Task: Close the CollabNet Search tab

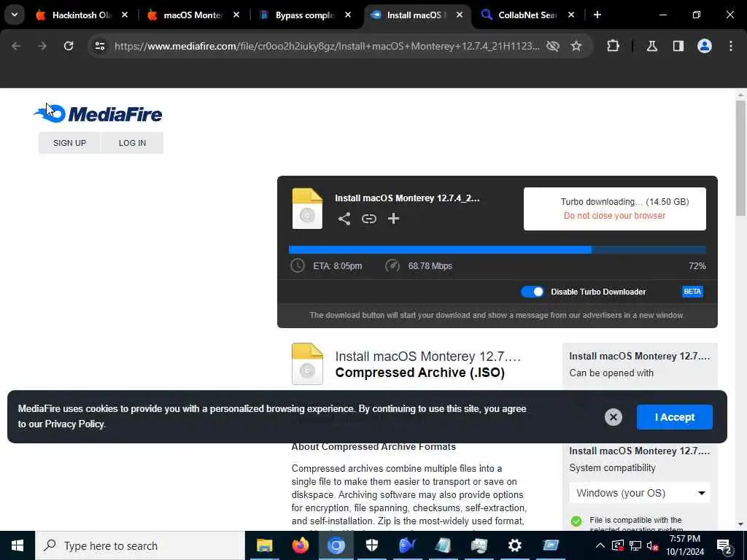Action: click(x=571, y=15)
